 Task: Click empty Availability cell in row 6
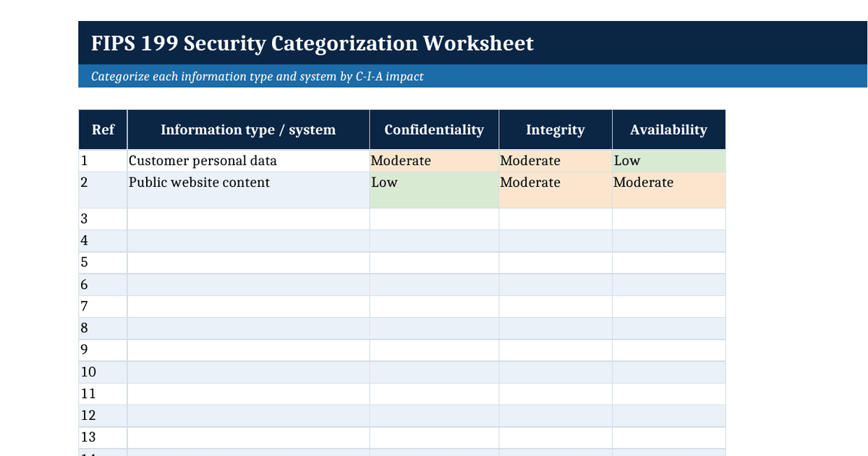coord(668,284)
